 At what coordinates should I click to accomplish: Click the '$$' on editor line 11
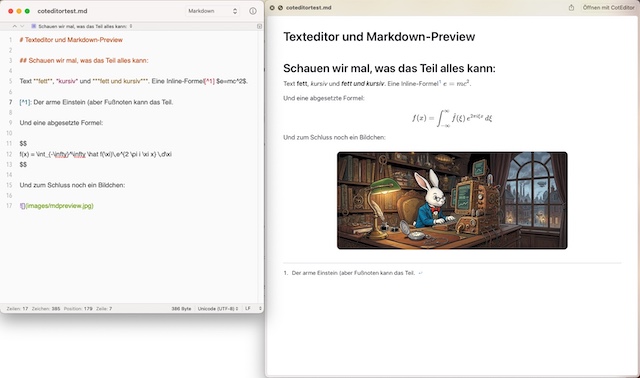(23, 144)
